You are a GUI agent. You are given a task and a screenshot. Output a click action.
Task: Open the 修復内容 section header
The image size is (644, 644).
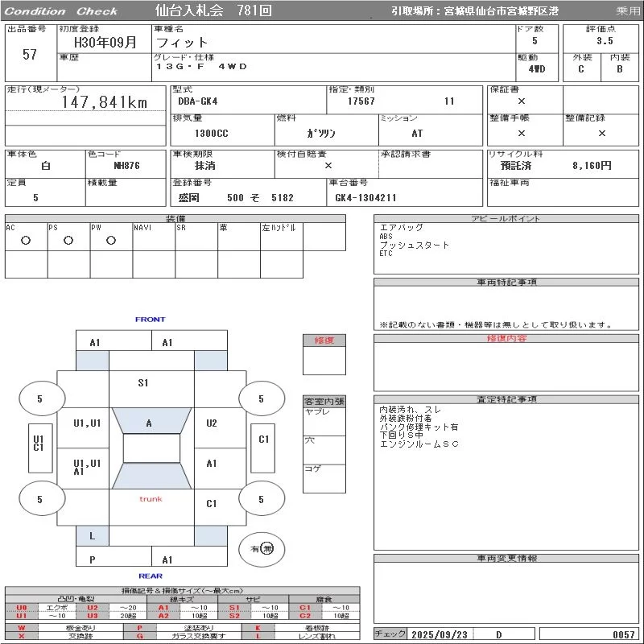pos(507,339)
